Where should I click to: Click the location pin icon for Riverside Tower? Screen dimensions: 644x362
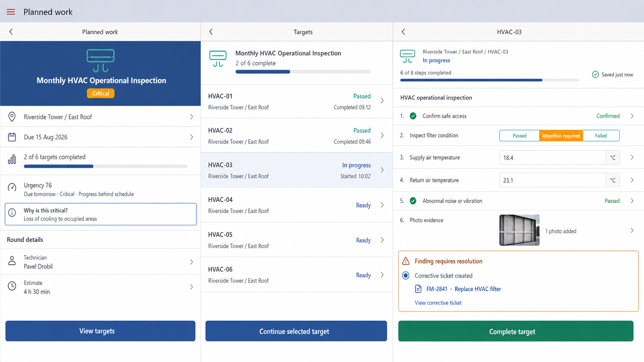click(12, 117)
